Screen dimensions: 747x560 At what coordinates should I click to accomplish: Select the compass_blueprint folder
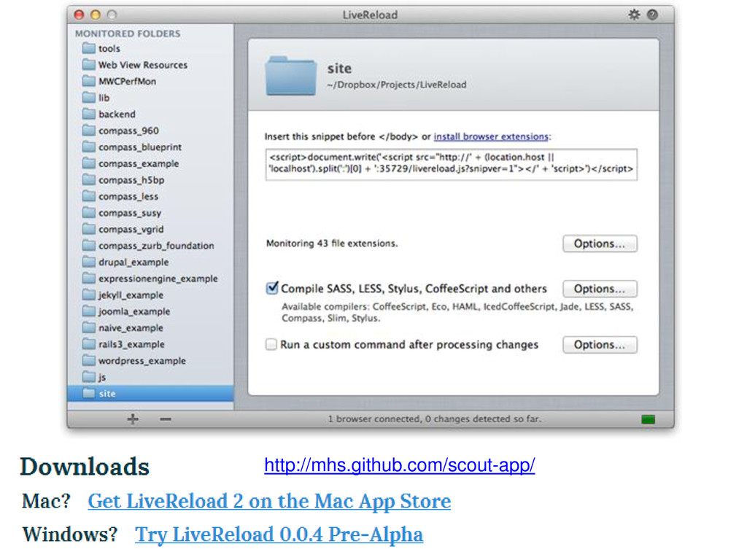pos(140,147)
